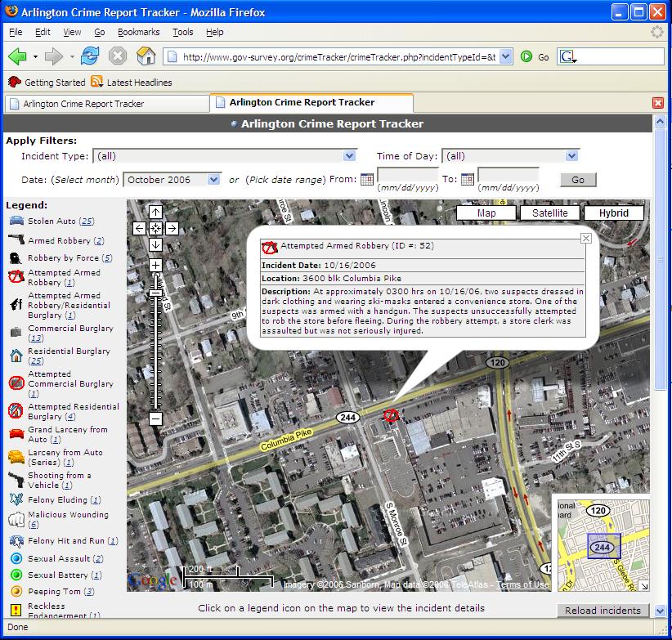Click the Stolen Auto count link 25

[x=87, y=221]
